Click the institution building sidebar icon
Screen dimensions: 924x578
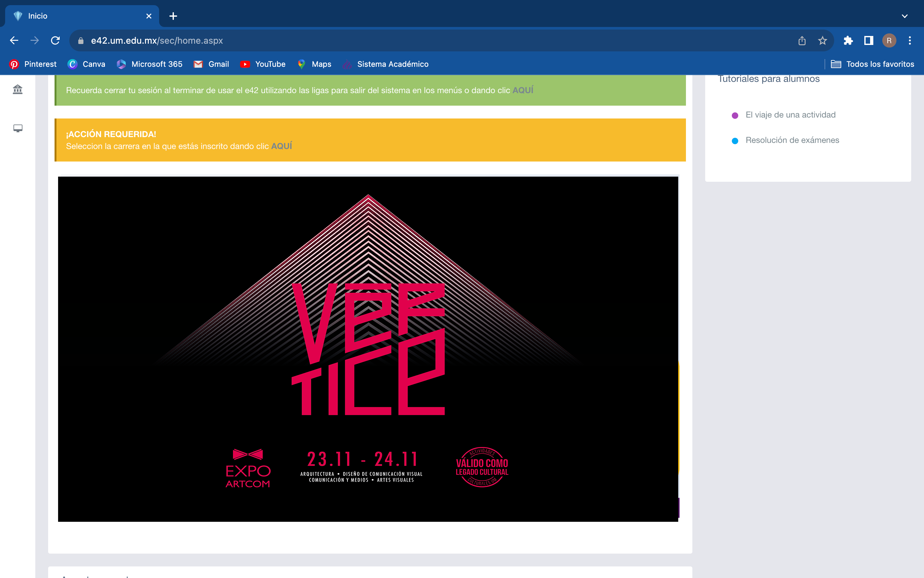click(x=18, y=90)
